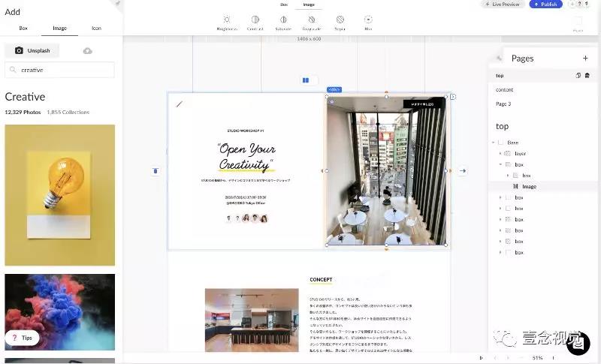601x364 pixels.
Task: Click the play icon in bottom bar
Action: point(481,358)
